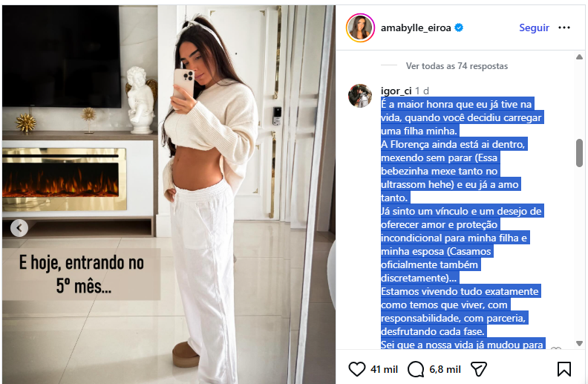The width and height of the screenshot is (588, 384).
Task: Open the three-dot more options menu
Action: coord(564,27)
